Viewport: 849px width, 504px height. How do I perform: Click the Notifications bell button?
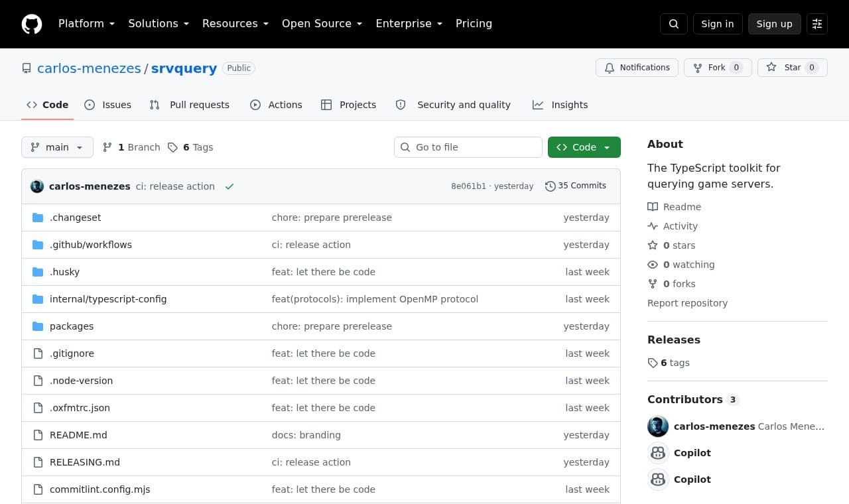(x=637, y=68)
